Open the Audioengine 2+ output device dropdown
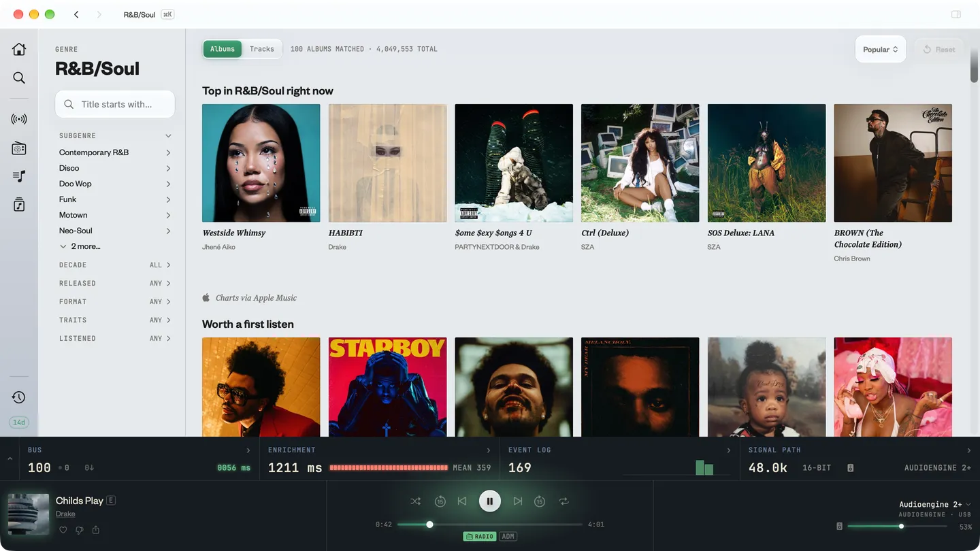The height and width of the screenshot is (551, 980). (935, 504)
